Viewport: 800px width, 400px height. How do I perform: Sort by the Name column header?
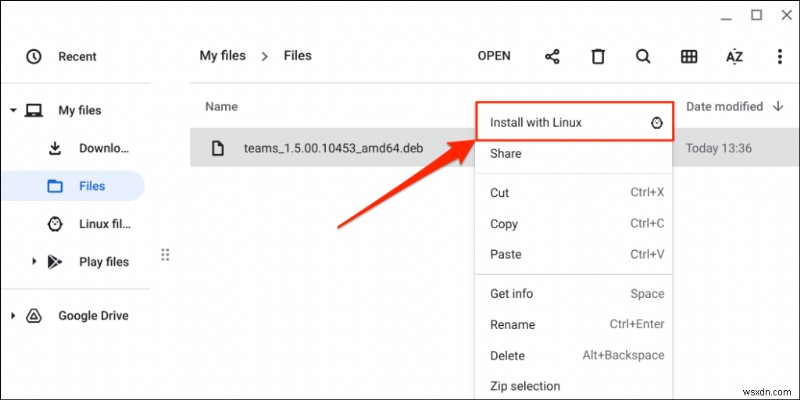(x=221, y=107)
